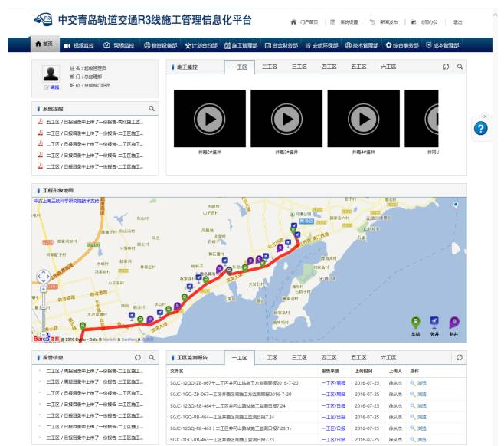Click search icon in 系统提醒 panel
The image size is (504, 446).
pos(152,108)
